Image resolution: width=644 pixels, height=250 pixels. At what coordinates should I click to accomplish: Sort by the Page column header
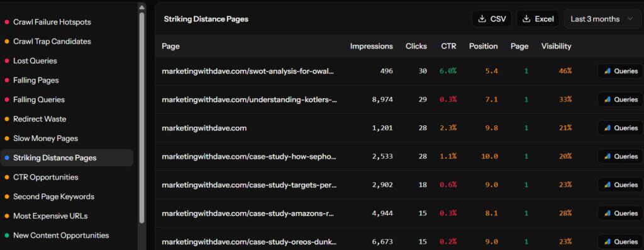coord(170,47)
